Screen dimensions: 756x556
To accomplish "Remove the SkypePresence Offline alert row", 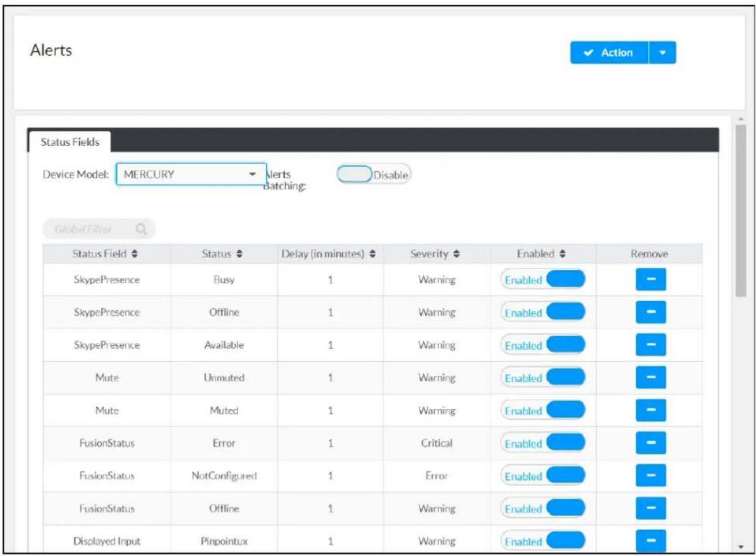I will point(651,313).
